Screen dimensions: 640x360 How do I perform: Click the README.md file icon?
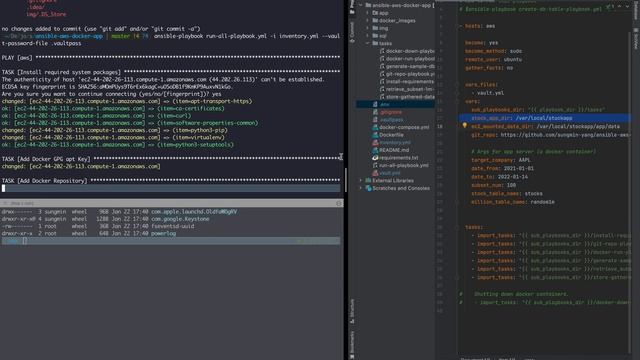click(375, 150)
